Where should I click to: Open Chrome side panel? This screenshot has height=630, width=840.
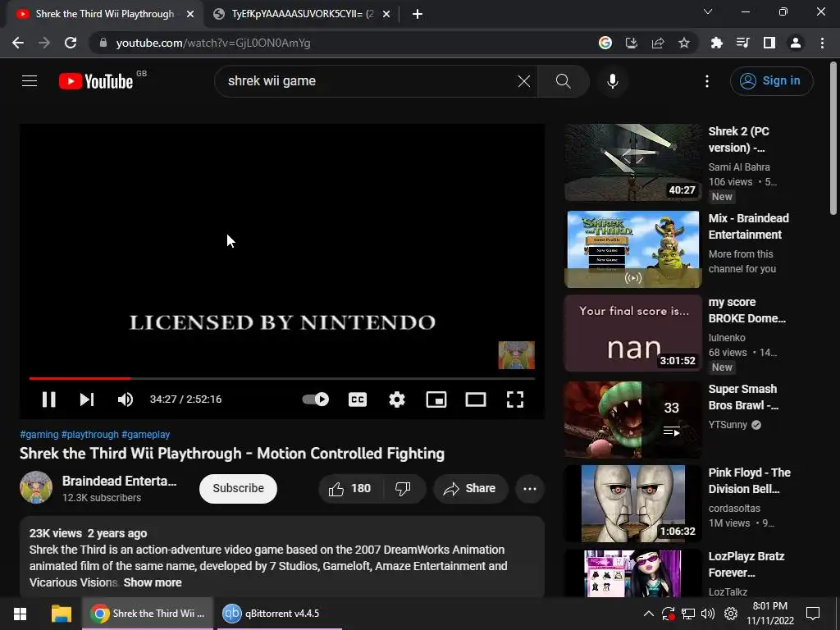click(x=769, y=43)
